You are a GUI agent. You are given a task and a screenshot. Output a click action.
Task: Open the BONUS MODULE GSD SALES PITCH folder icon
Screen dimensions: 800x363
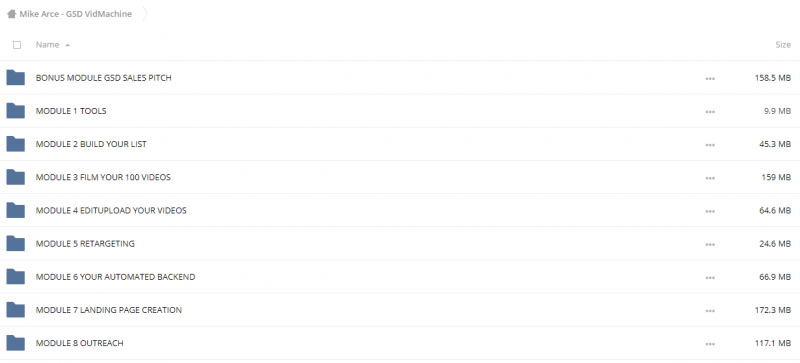(15, 78)
